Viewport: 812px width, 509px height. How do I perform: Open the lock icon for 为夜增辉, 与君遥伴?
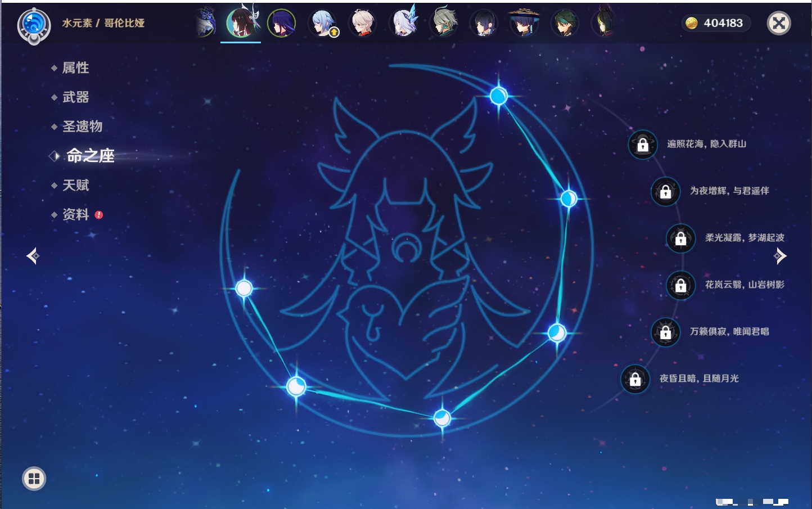666,192
